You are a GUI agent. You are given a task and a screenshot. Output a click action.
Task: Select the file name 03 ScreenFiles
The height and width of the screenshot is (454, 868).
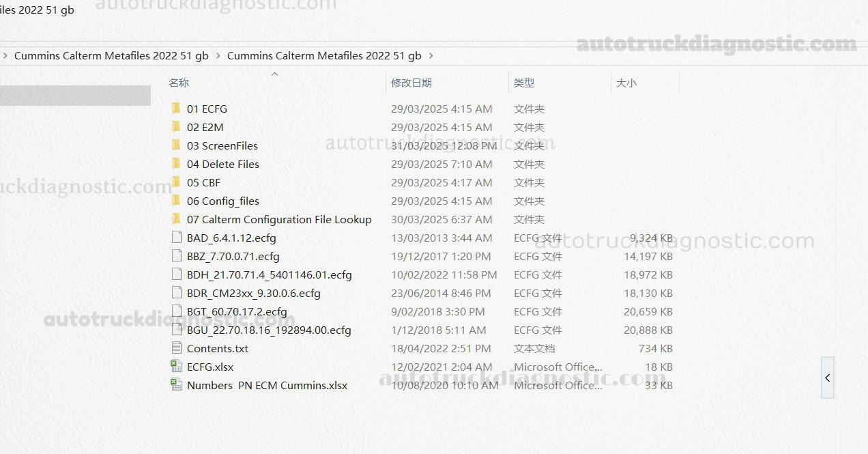[222, 145]
